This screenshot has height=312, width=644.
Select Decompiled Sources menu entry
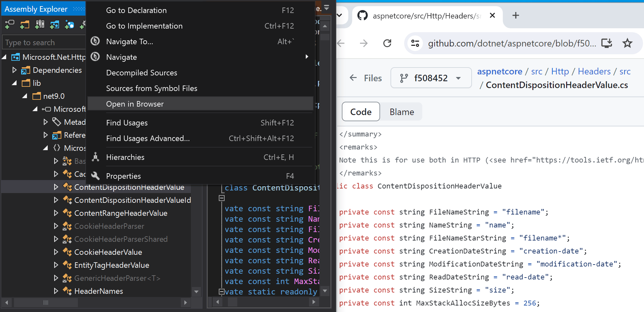coord(142,73)
